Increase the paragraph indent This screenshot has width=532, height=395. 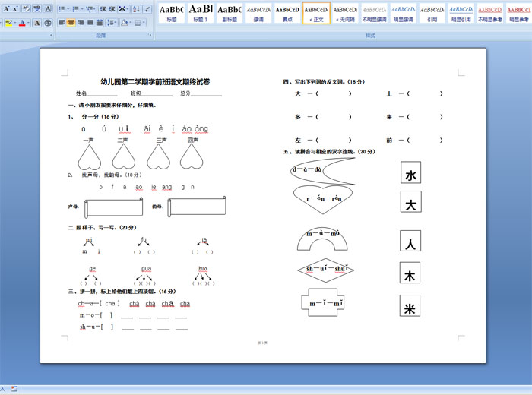point(112,9)
